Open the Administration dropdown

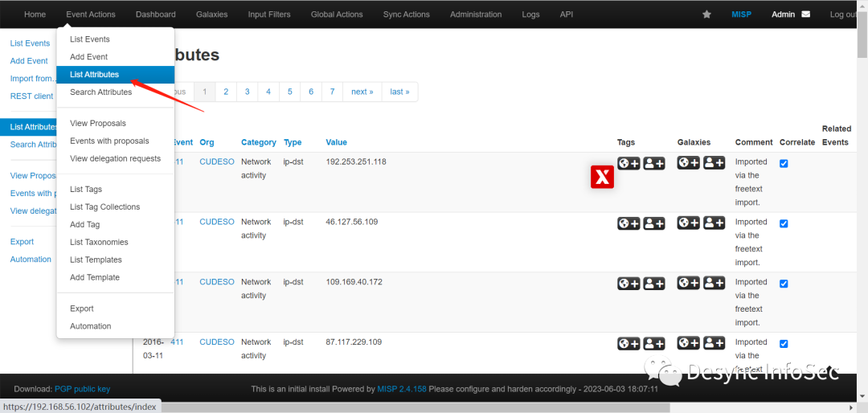(476, 14)
